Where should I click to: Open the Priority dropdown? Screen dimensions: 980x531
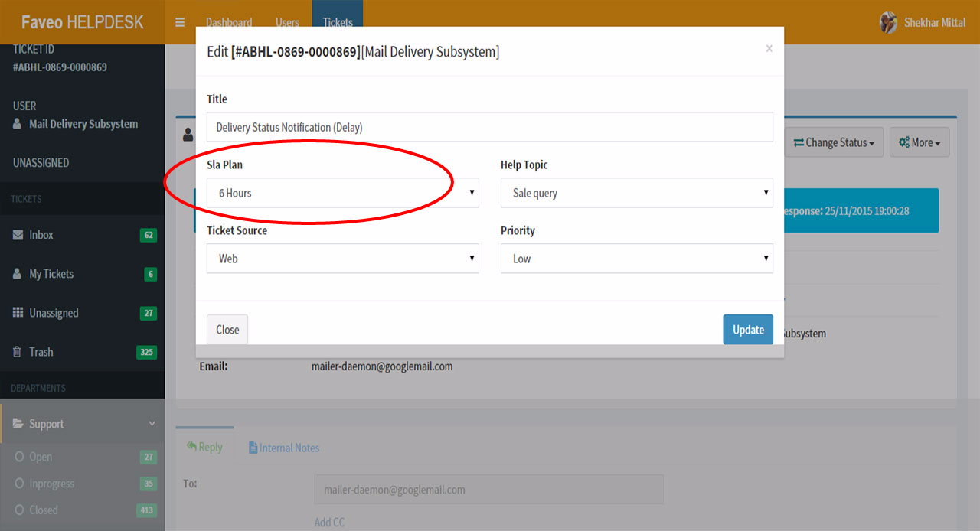[636, 259]
